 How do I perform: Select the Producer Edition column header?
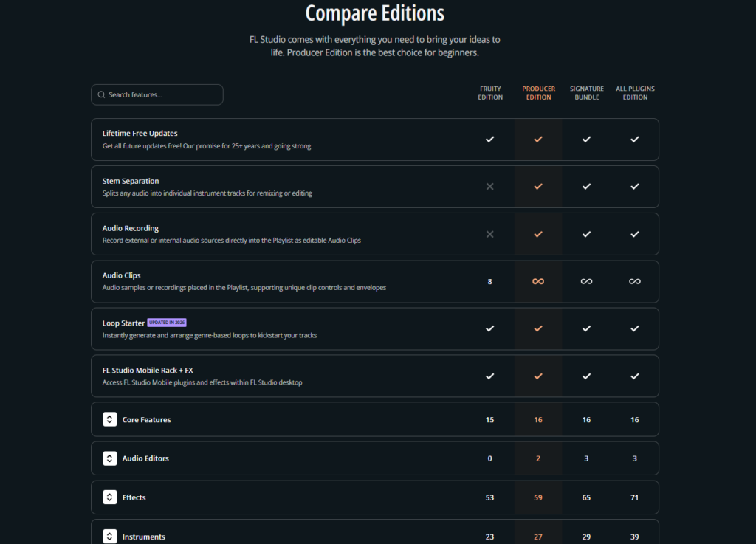point(538,93)
